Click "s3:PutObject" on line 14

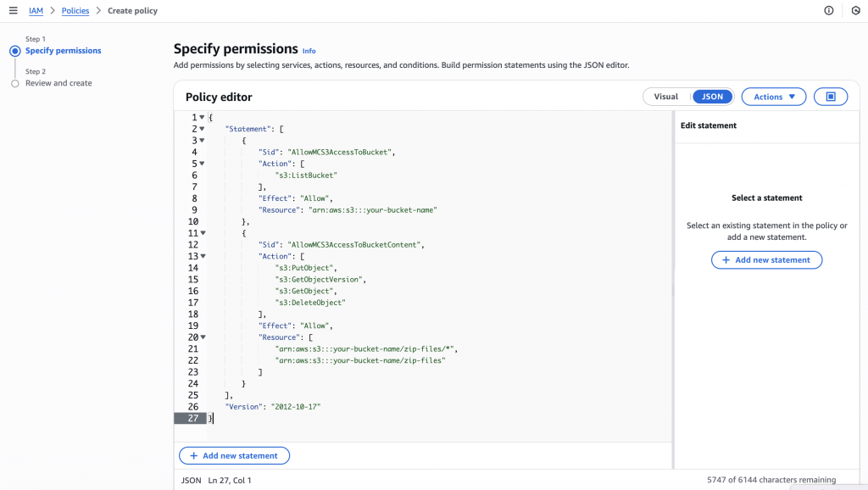pos(304,268)
